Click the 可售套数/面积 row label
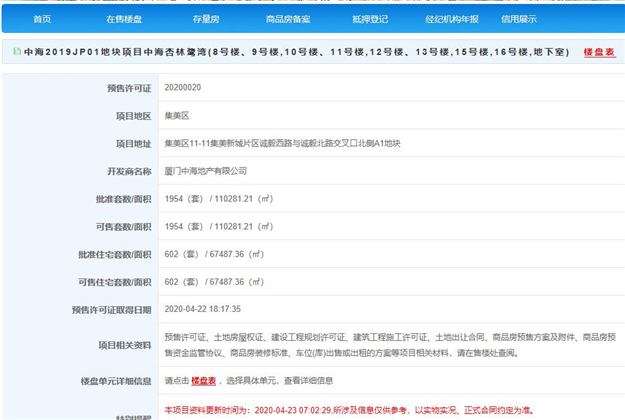 [x=124, y=227]
